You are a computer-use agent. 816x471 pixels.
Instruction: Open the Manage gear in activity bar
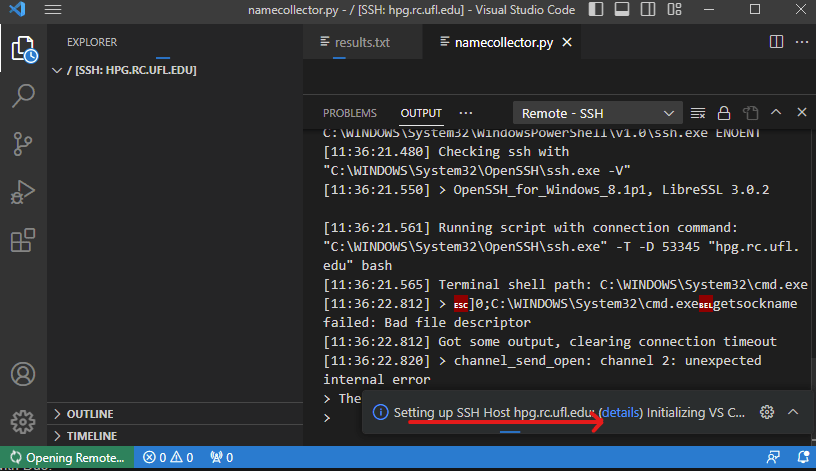click(23, 422)
